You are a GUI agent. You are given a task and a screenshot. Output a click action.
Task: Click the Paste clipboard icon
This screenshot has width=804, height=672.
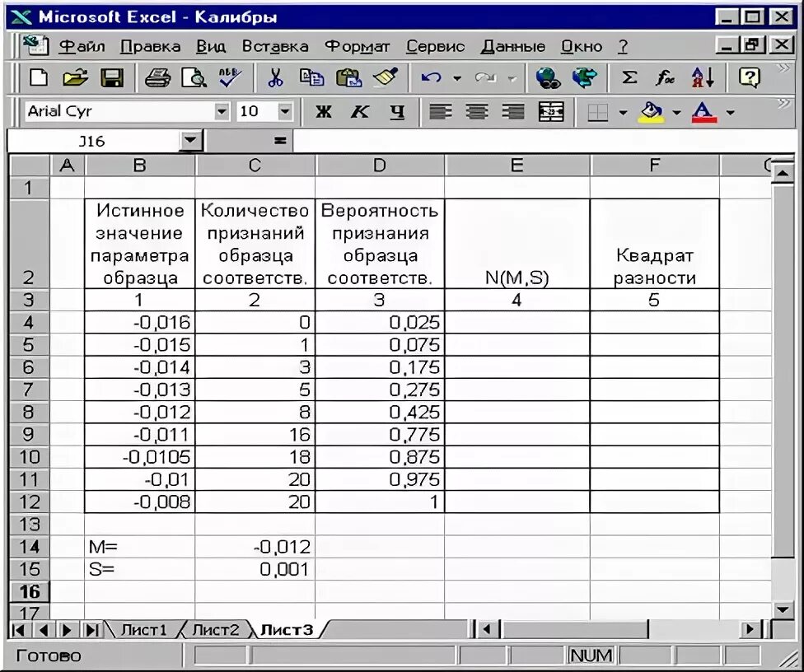[348, 78]
